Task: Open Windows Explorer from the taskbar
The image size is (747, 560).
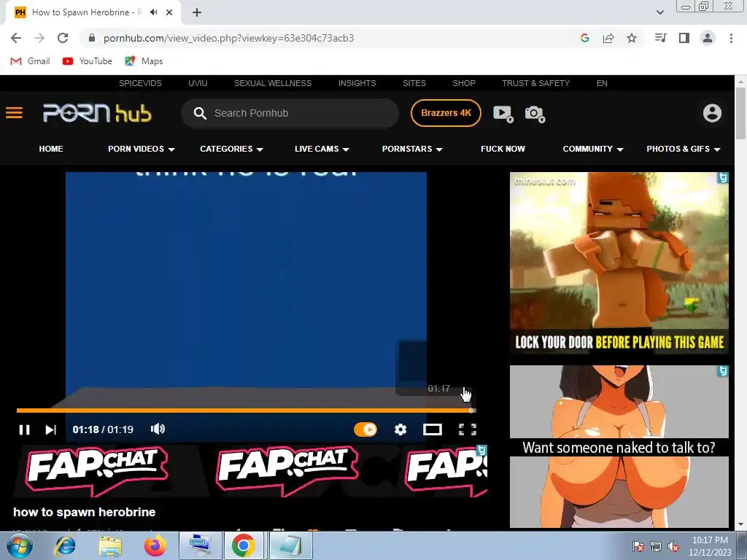Action: coord(110,545)
